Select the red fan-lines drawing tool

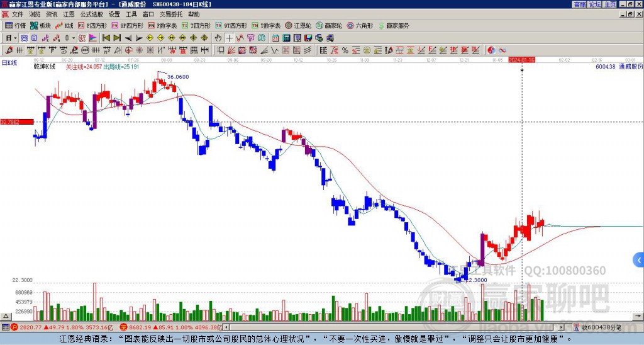(x=231, y=50)
